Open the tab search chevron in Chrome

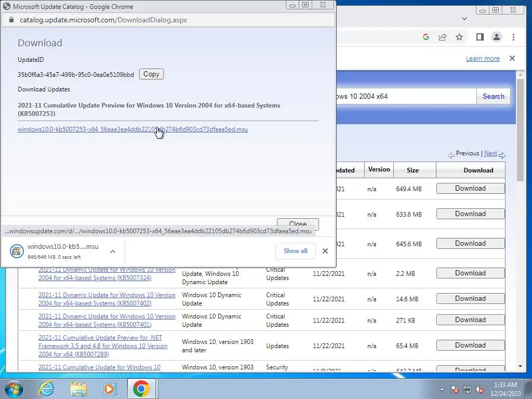tap(464, 19)
